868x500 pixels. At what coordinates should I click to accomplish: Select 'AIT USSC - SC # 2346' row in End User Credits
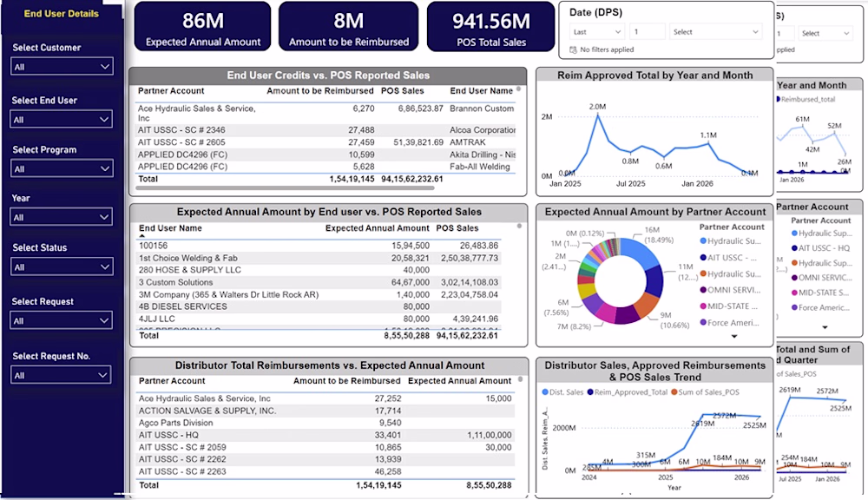[325, 130]
